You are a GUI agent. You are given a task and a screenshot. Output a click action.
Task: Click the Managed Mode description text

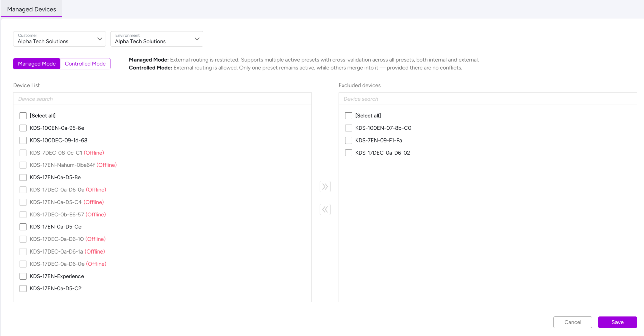pyautogui.click(x=304, y=60)
